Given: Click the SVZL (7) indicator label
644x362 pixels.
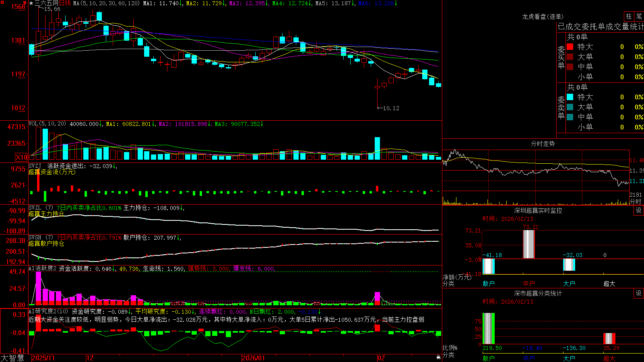Looking at the screenshot, I should [x=41, y=208].
